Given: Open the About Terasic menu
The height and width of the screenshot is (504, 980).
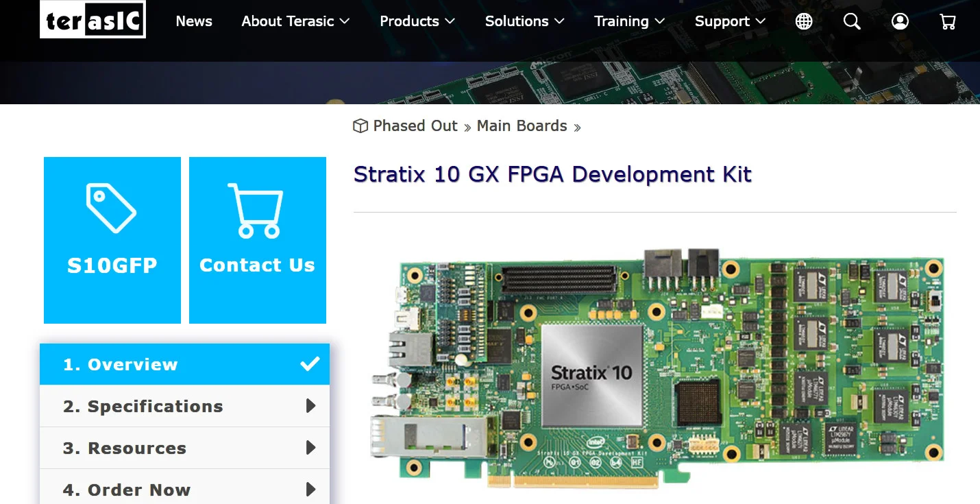Looking at the screenshot, I should tap(295, 21).
